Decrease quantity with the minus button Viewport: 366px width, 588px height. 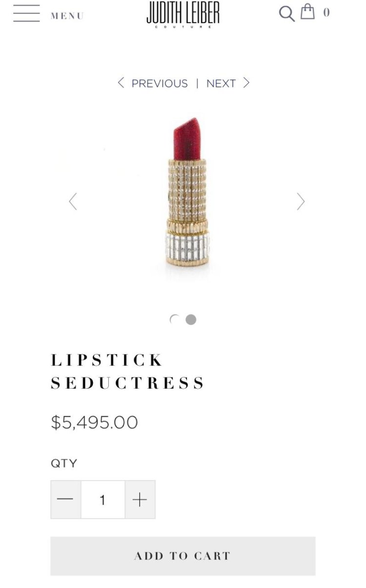click(x=65, y=499)
